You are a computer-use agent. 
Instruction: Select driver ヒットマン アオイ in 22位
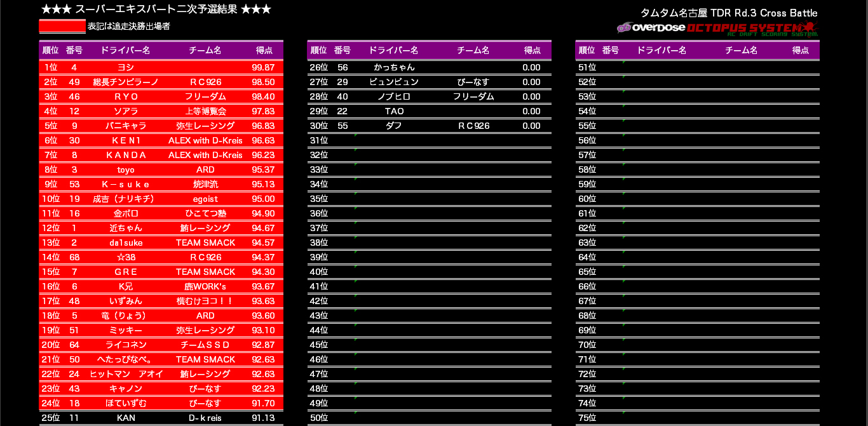[x=125, y=374]
